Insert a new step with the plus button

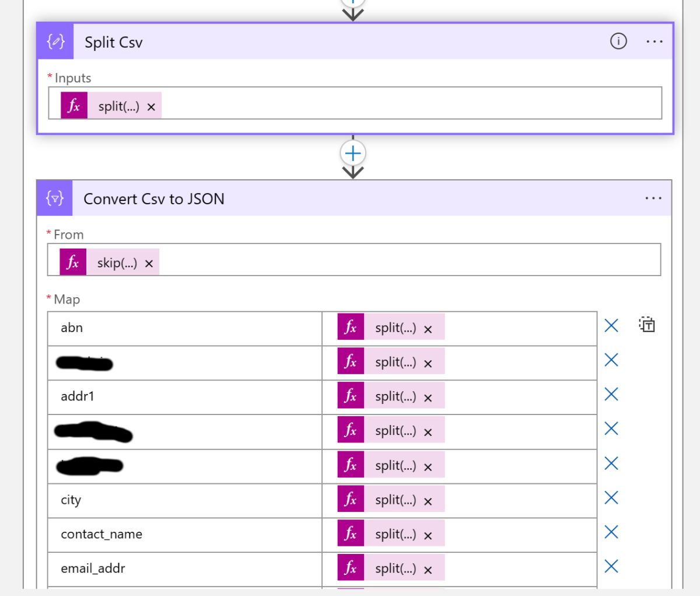click(353, 154)
